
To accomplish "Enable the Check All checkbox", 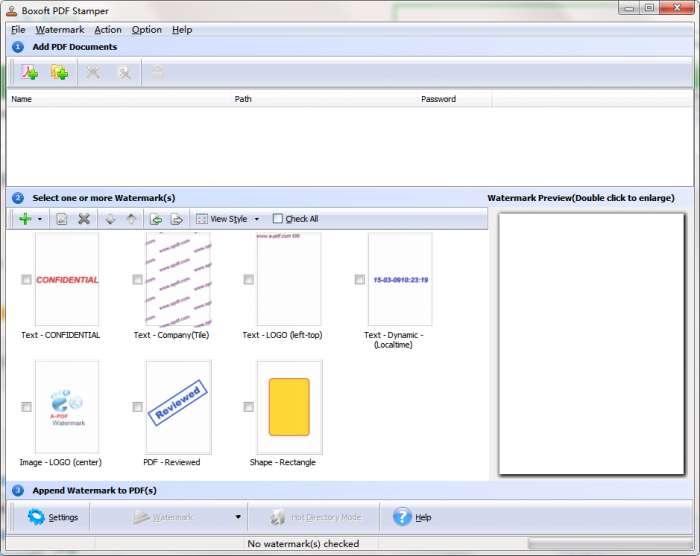I will point(278,219).
